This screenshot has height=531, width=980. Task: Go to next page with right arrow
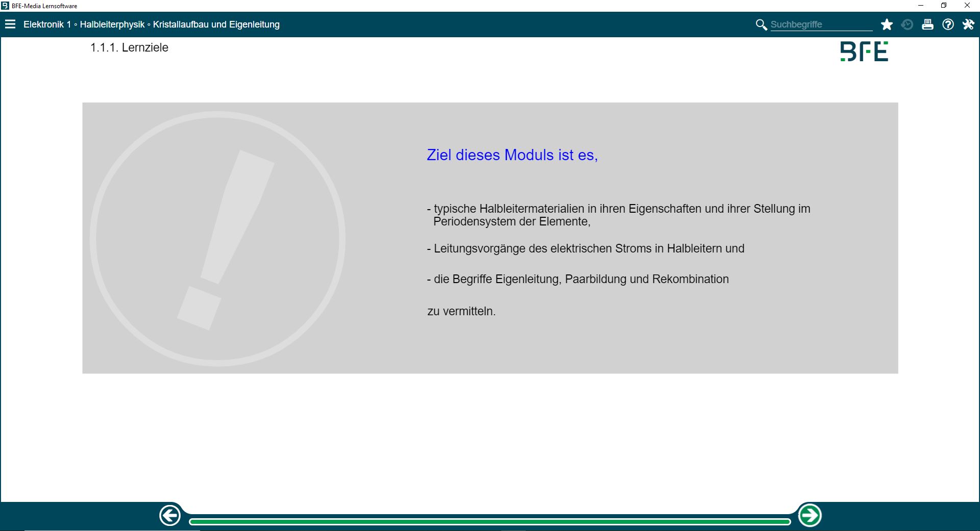[x=810, y=516]
